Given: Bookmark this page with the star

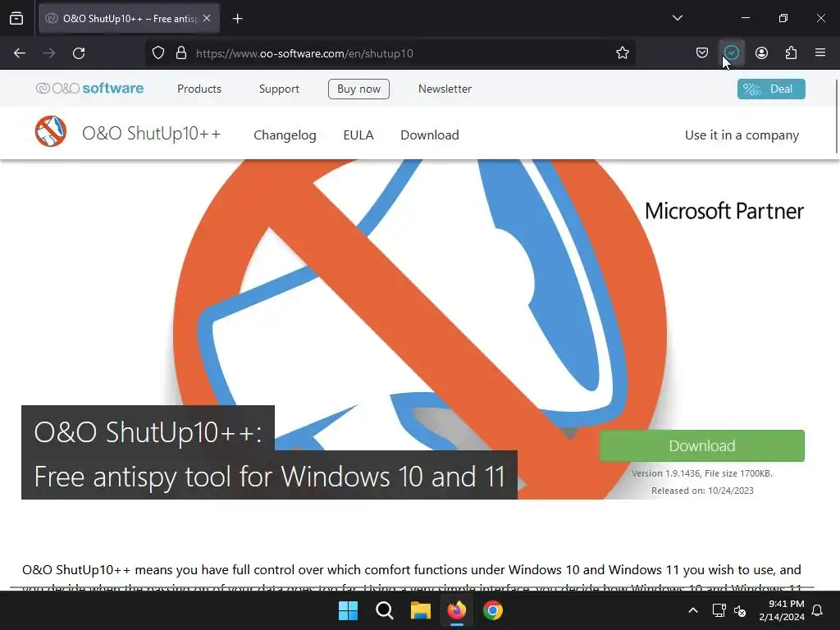Looking at the screenshot, I should [622, 53].
